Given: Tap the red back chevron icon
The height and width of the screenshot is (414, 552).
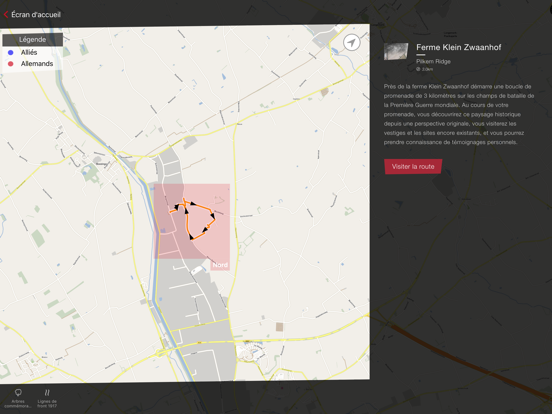Looking at the screenshot, I should pos(6,14).
